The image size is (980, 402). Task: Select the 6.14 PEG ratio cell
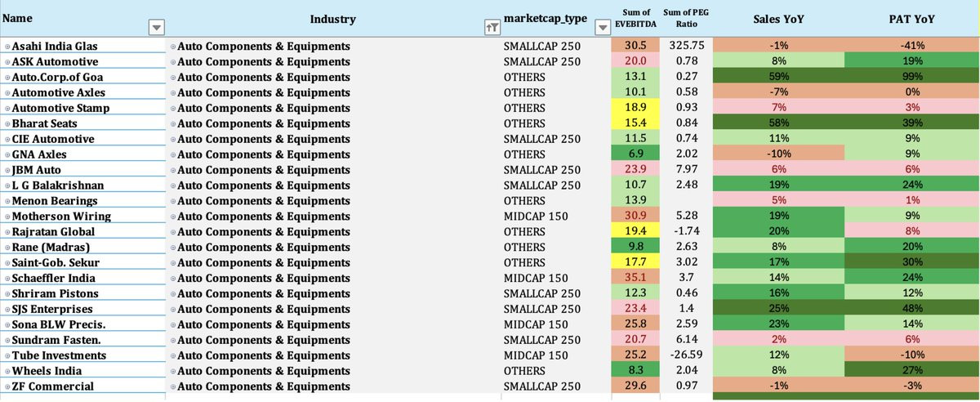point(686,341)
